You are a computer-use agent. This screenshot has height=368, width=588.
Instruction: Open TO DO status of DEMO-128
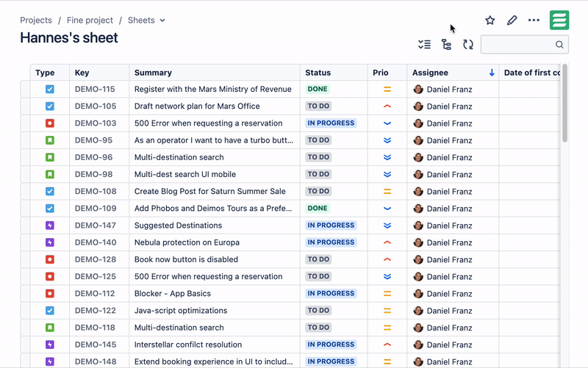[318, 259]
